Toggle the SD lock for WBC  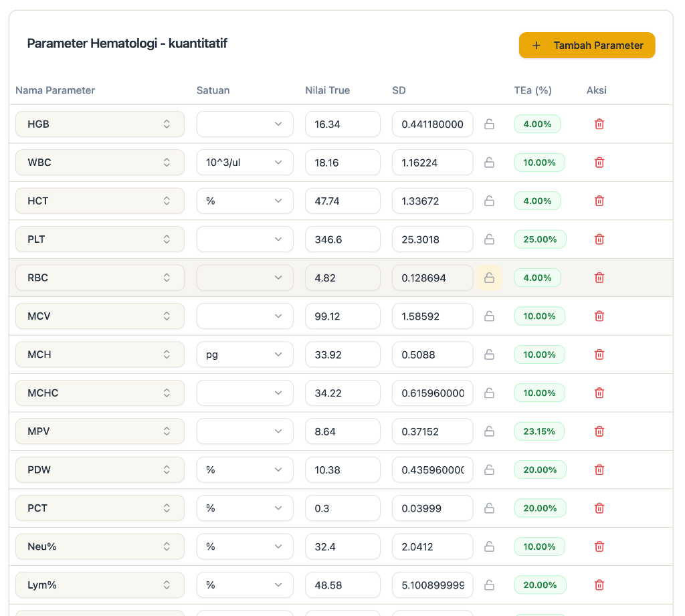click(489, 163)
